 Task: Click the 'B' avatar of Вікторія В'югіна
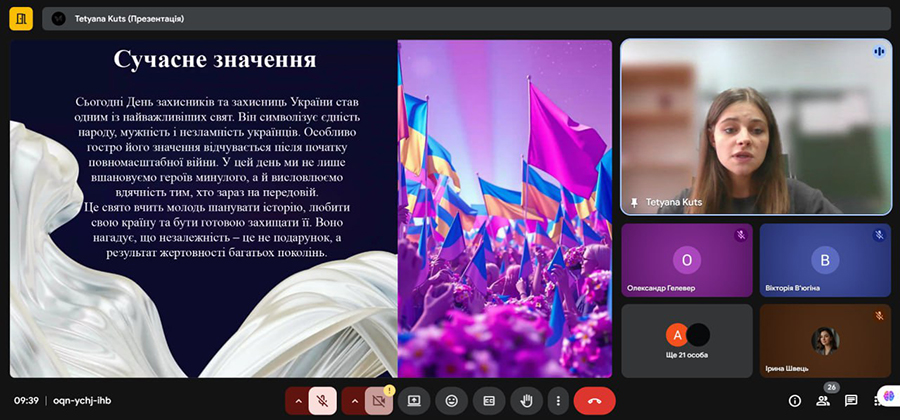point(825,260)
